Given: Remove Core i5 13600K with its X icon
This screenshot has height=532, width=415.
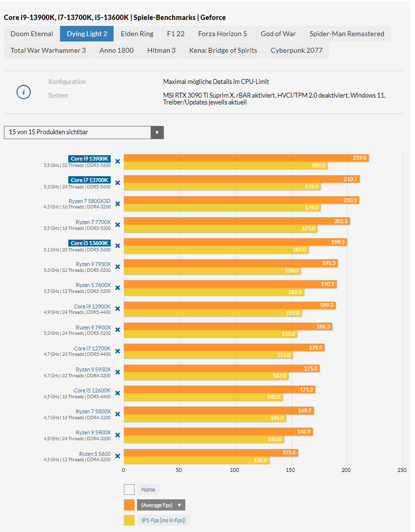Looking at the screenshot, I should (x=118, y=246).
